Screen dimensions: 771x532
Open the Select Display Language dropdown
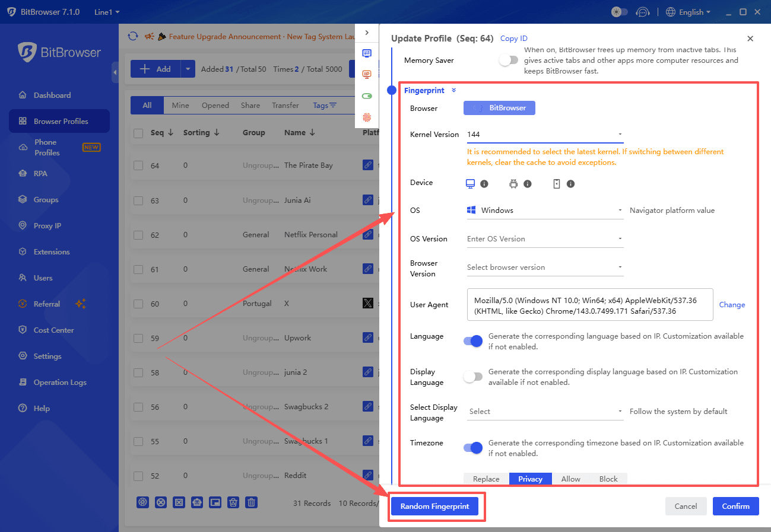tap(545, 412)
